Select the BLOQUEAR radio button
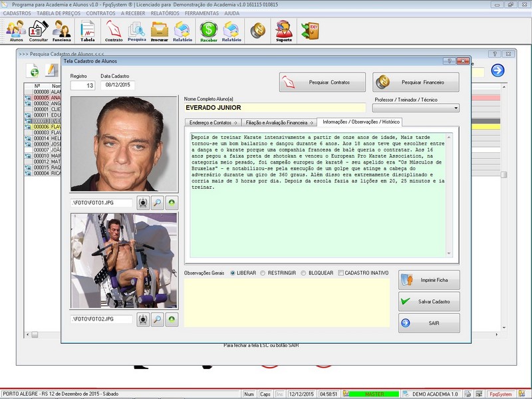 [303, 273]
